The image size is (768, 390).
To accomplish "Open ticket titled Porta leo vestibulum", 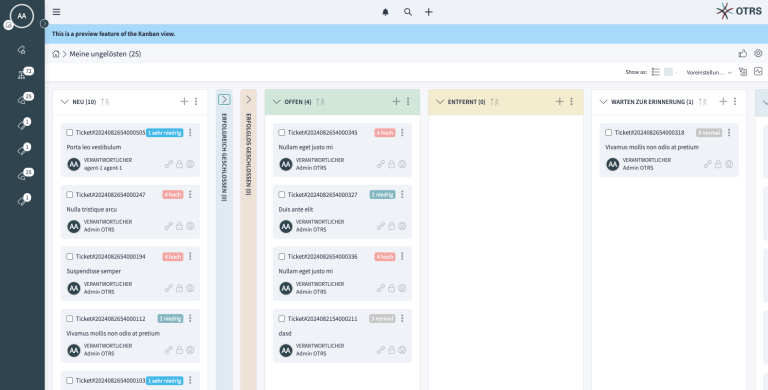I will [x=94, y=147].
